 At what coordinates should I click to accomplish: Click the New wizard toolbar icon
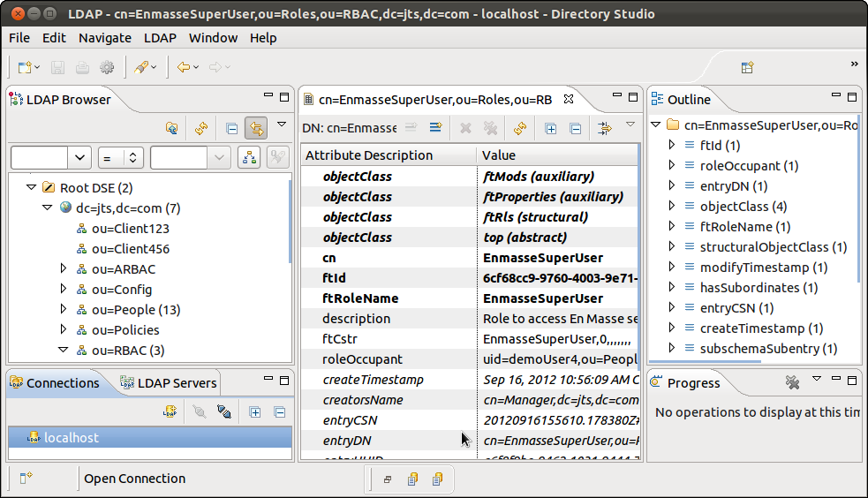click(x=25, y=67)
